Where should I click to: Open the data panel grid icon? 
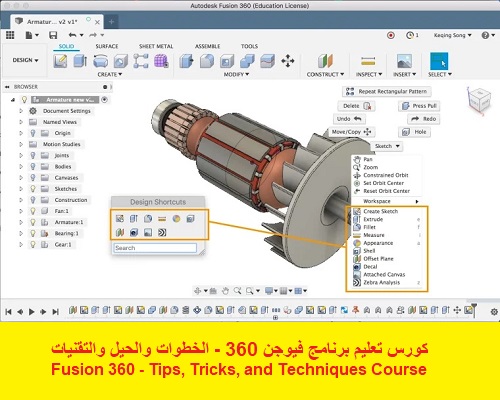(x=10, y=35)
